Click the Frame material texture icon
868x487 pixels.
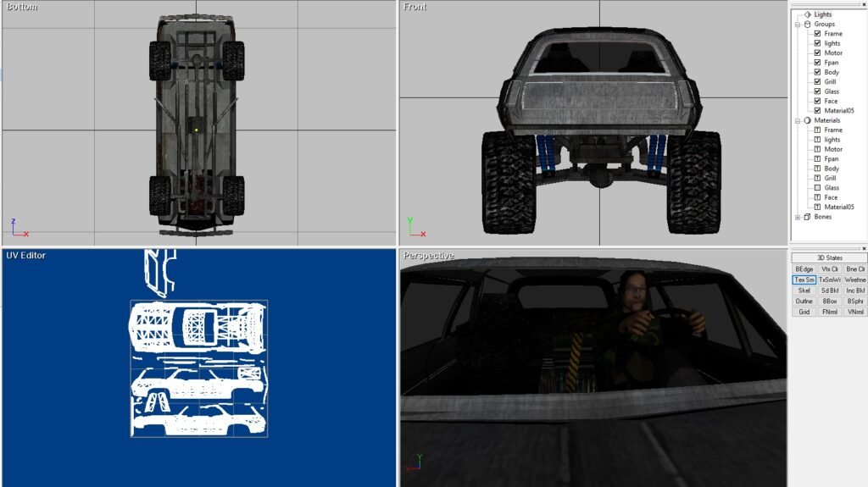(x=817, y=130)
